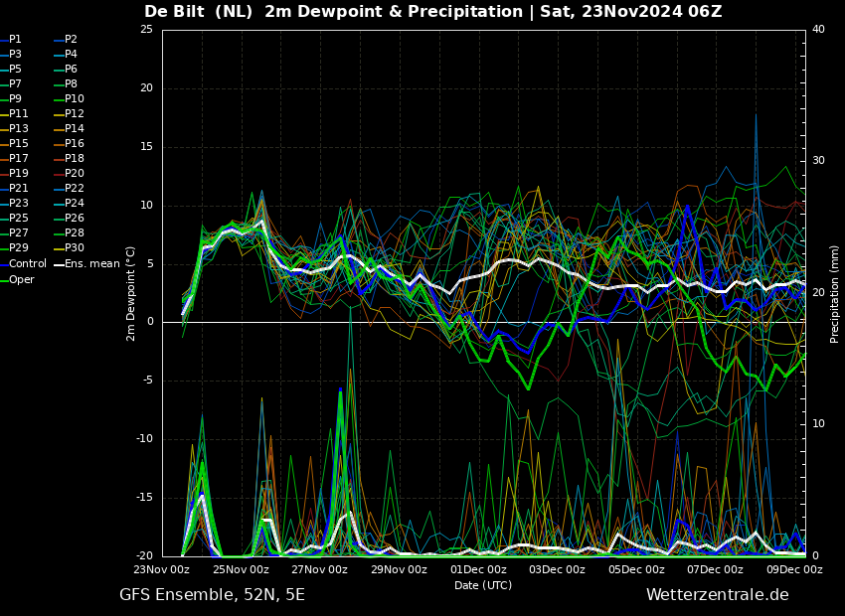845x616 pixels.
Task: Click the Wetterzentrale.de watermark text
Action: (718, 595)
